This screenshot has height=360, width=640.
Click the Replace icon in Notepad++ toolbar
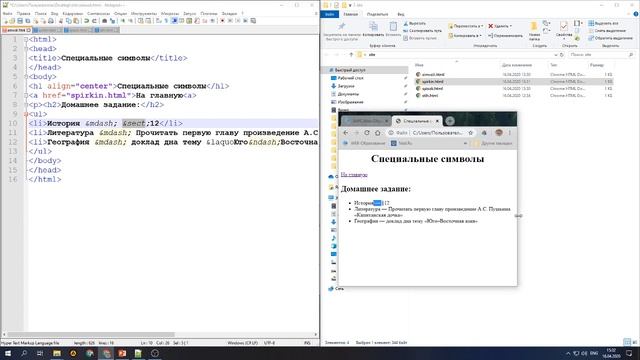click(113, 20)
